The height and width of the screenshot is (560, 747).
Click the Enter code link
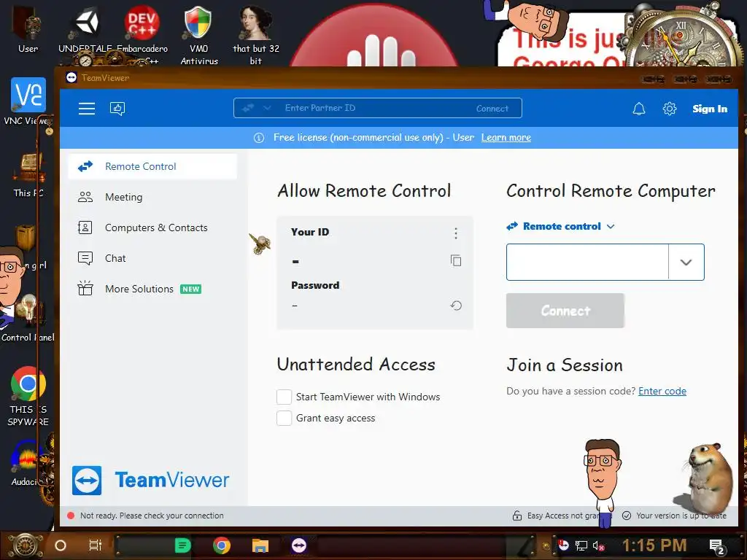click(662, 391)
